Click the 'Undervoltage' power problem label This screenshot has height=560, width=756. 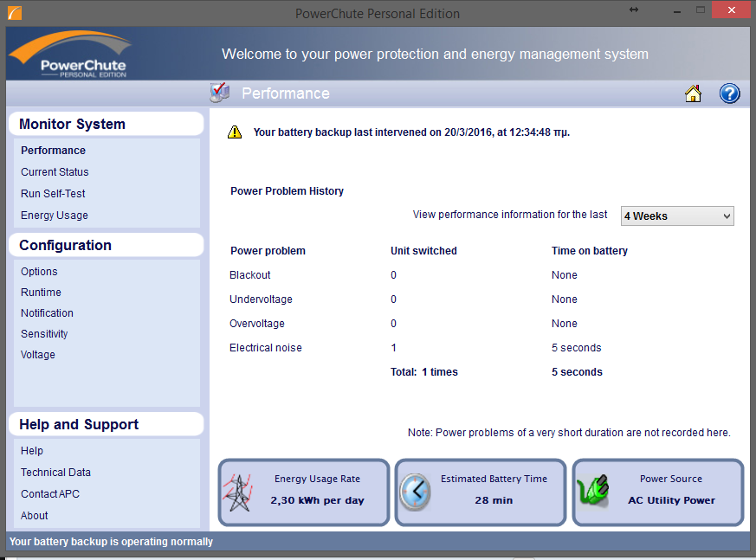(x=261, y=299)
